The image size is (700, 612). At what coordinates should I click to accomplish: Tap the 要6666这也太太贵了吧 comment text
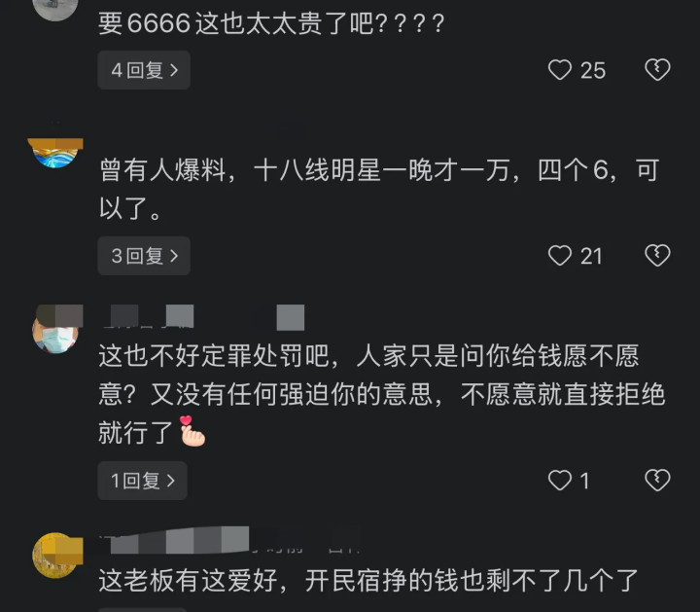click(x=271, y=23)
